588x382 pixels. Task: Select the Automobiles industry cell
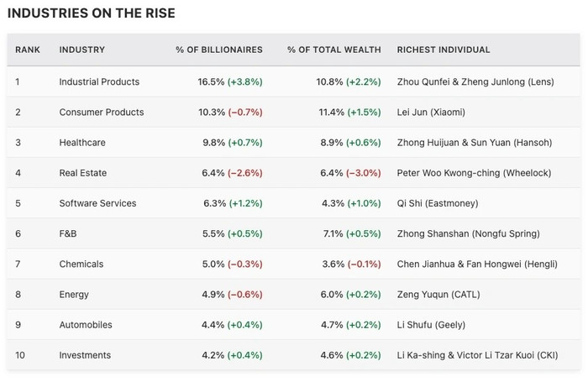point(85,325)
